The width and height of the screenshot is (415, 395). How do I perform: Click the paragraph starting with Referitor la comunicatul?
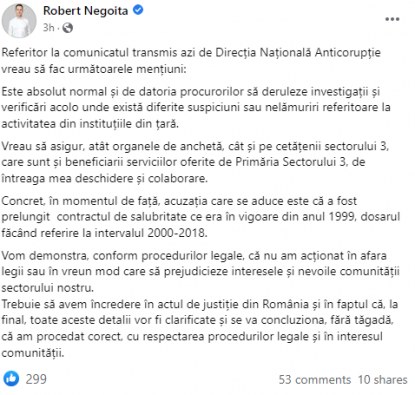(x=191, y=61)
